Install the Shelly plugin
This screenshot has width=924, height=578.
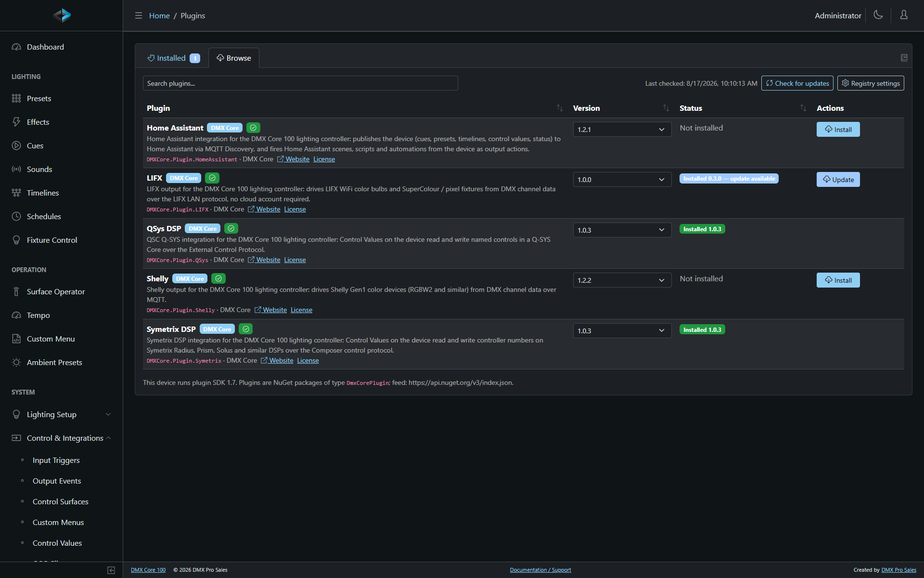coord(838,280)
